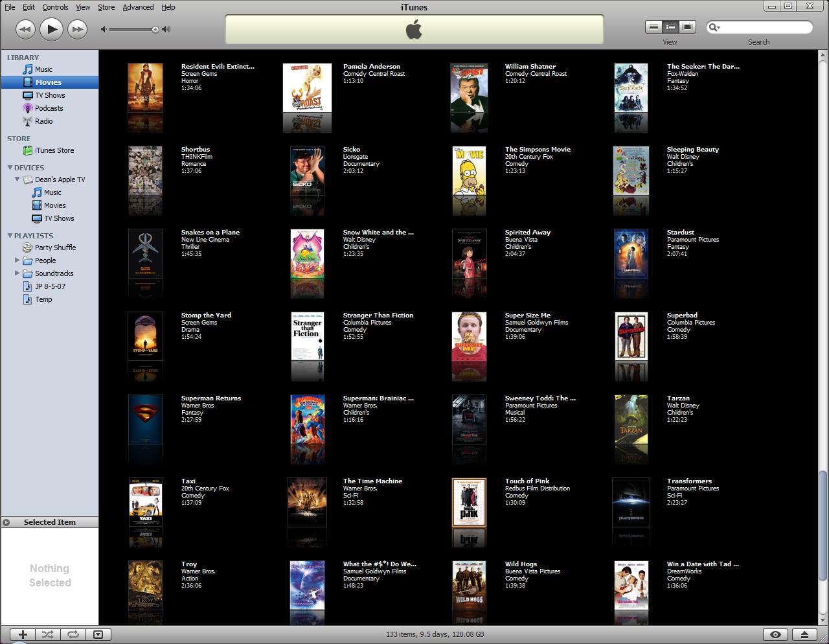Select the Troy movie title
Image resolution: width=829 pixels, height=644 pixels.
189,564
